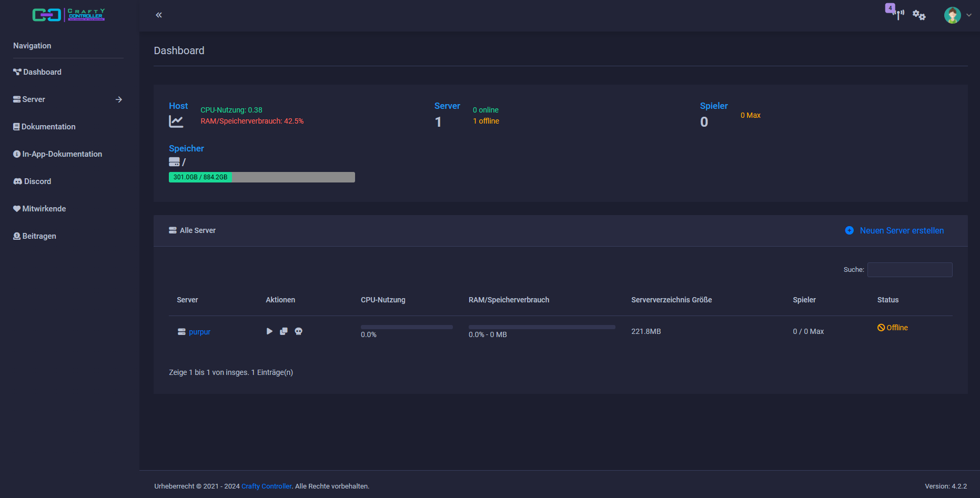Expand the Server submenu arrow
Image resolution: width=980 pixels, height=498 pixels.
(x=119, y=99)
